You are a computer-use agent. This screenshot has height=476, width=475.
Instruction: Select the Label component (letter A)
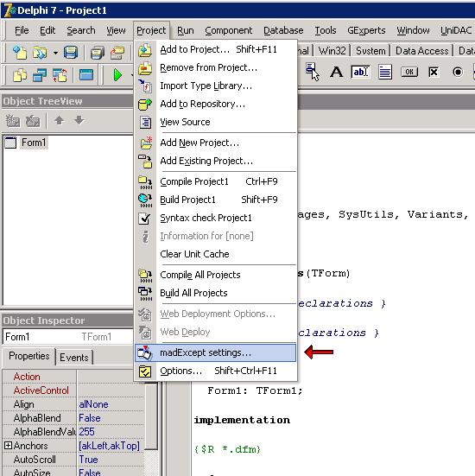[x=336, y=73]
